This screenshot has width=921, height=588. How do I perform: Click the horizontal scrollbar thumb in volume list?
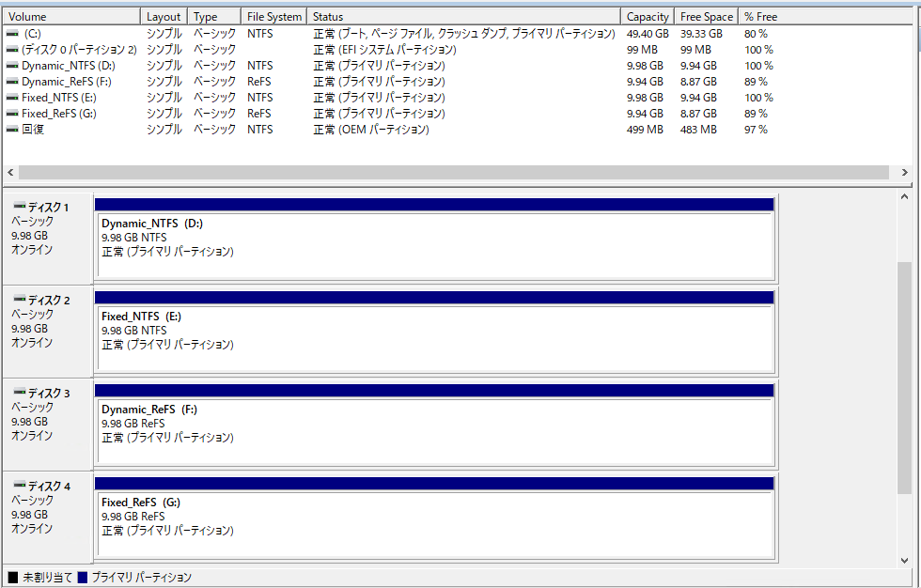tap(453, 173)
